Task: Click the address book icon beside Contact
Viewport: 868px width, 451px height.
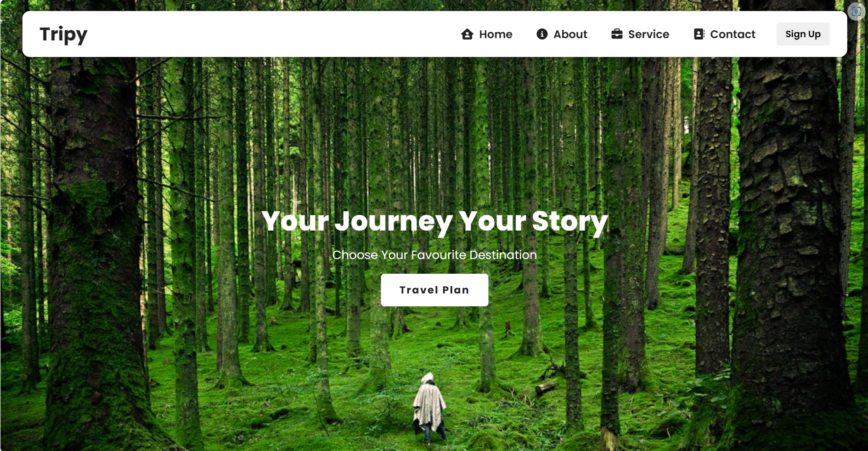Action: (x=699, y=34)
